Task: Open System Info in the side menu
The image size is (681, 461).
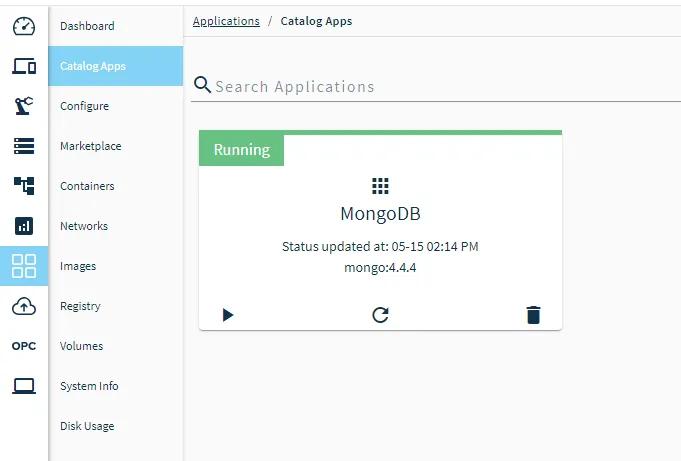Action: click(x=116, y=386)
